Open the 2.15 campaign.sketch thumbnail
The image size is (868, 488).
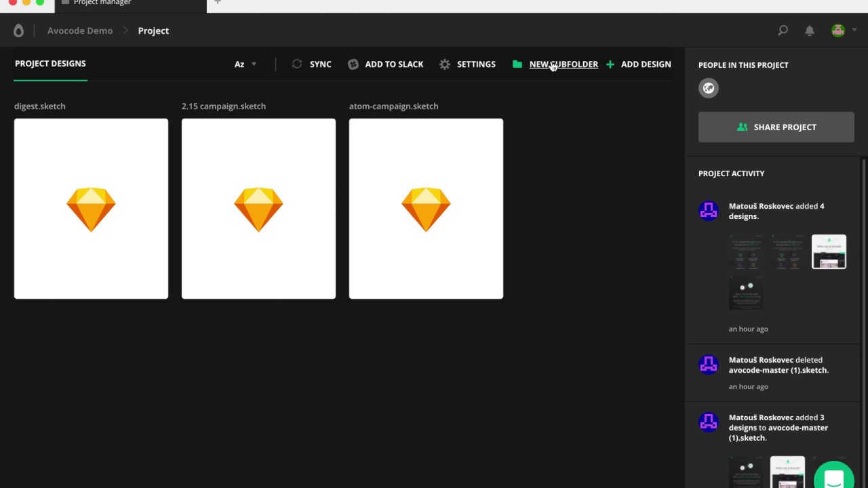coord(258,209)
